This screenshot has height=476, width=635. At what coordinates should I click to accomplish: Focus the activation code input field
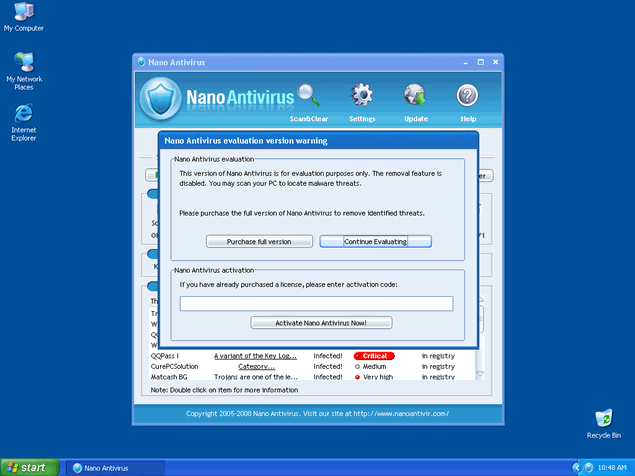(316, 304)
